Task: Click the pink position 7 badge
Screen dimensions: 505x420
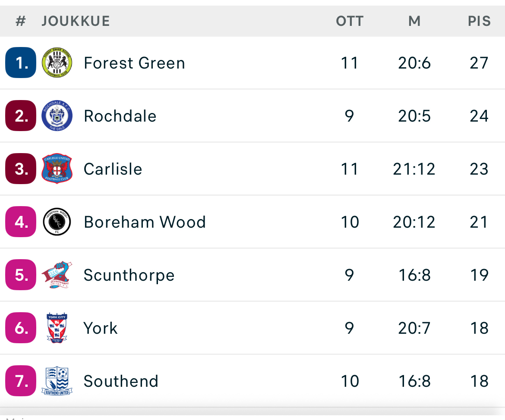Action: click(x=21, y=381)
